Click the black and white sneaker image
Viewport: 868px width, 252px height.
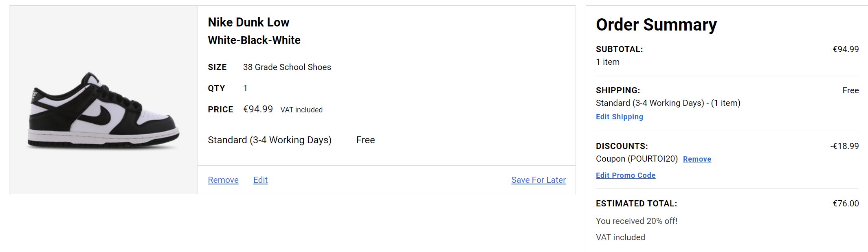coord(103,110)
